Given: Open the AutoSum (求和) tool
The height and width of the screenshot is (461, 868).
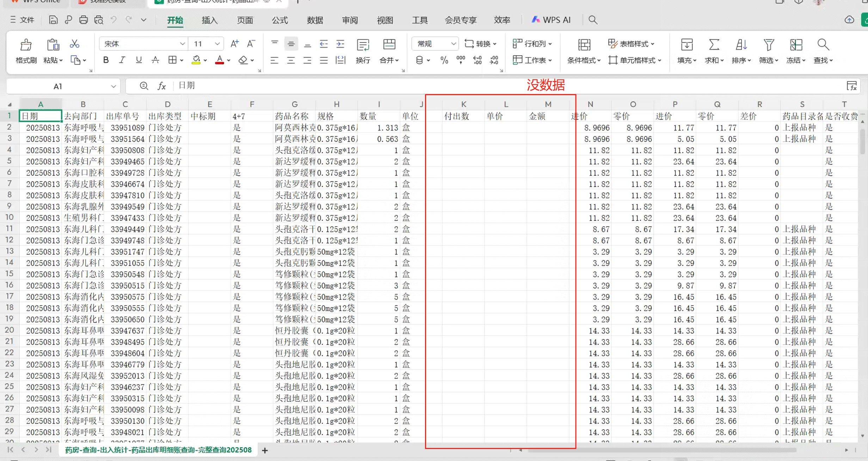Looking at the screenshot, I should click(714, 45).
